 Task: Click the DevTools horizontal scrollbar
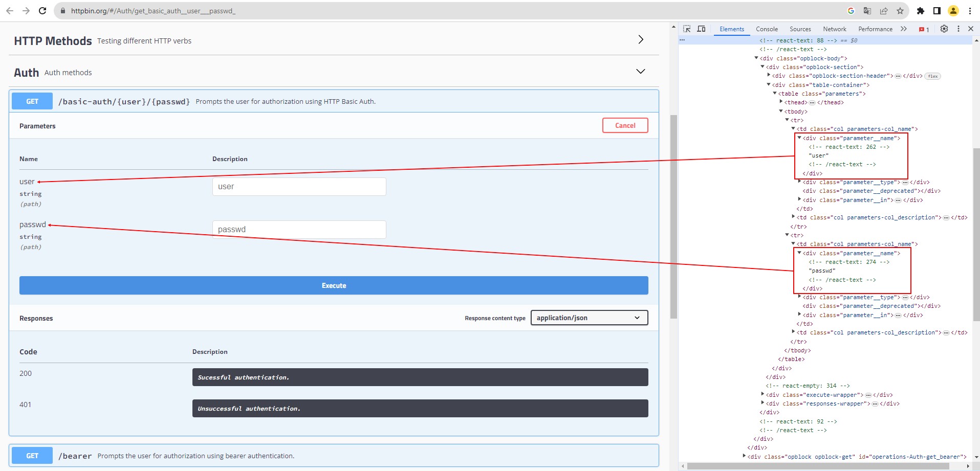[x=818, y=466]
